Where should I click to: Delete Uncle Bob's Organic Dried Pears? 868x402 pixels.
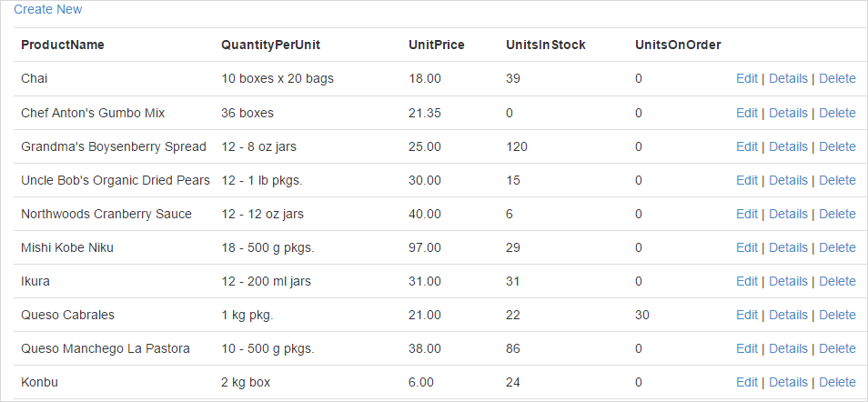point(837,180)
